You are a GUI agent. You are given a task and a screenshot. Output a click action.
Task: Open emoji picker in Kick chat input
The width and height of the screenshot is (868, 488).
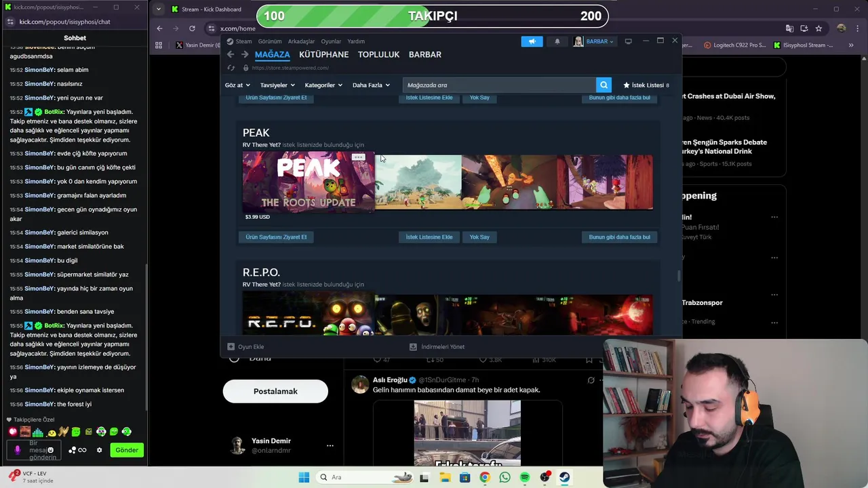pos(50,450)
